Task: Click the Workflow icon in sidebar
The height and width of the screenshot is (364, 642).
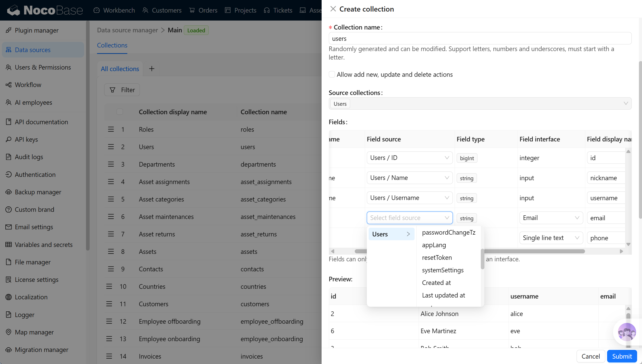Action: 8,85
